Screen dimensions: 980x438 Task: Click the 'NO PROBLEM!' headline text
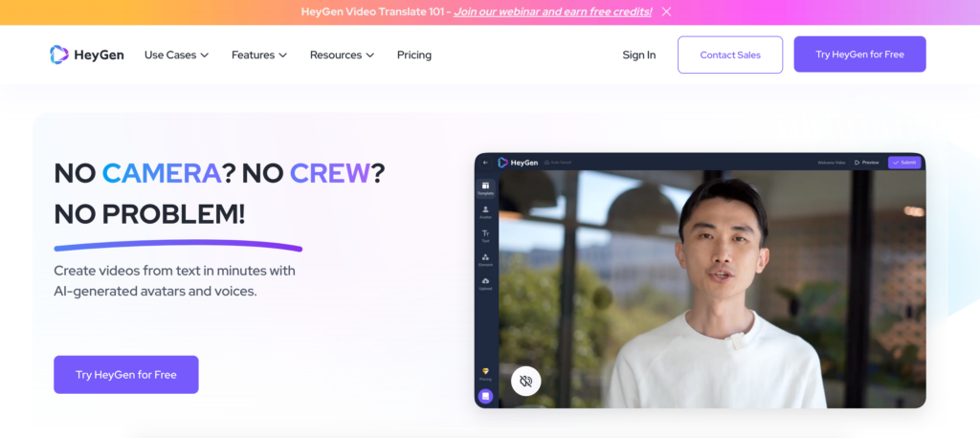(x=149, y=215)
